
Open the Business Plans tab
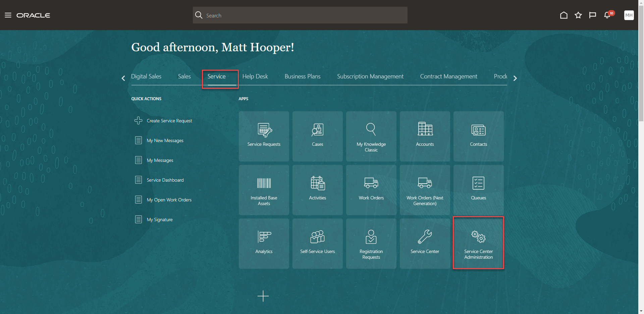[x=303, y=76]
